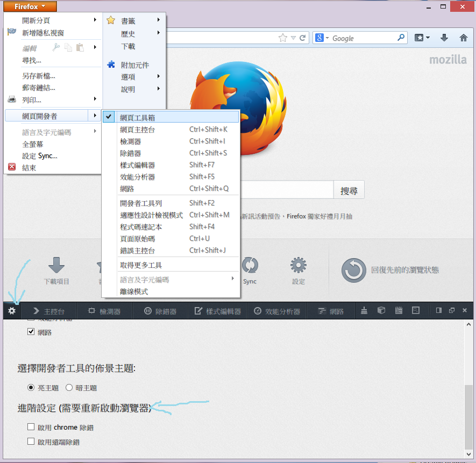Click inside the Google search box

(x=364, y=38)
